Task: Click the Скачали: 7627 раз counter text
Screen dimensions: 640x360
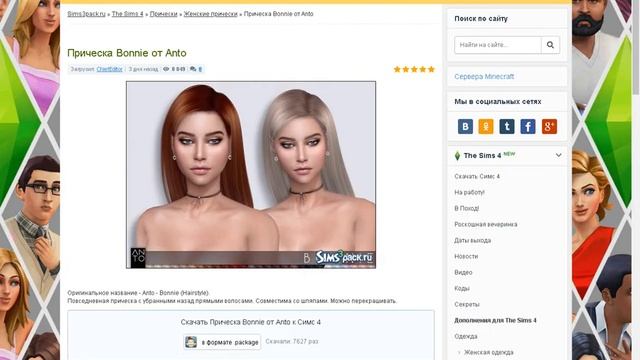Action: click(292, 341)
